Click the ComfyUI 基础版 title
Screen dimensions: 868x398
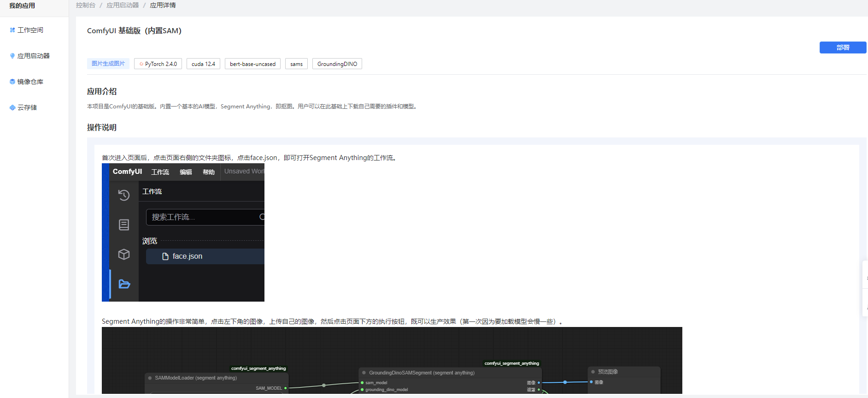(x=134, y=30)
